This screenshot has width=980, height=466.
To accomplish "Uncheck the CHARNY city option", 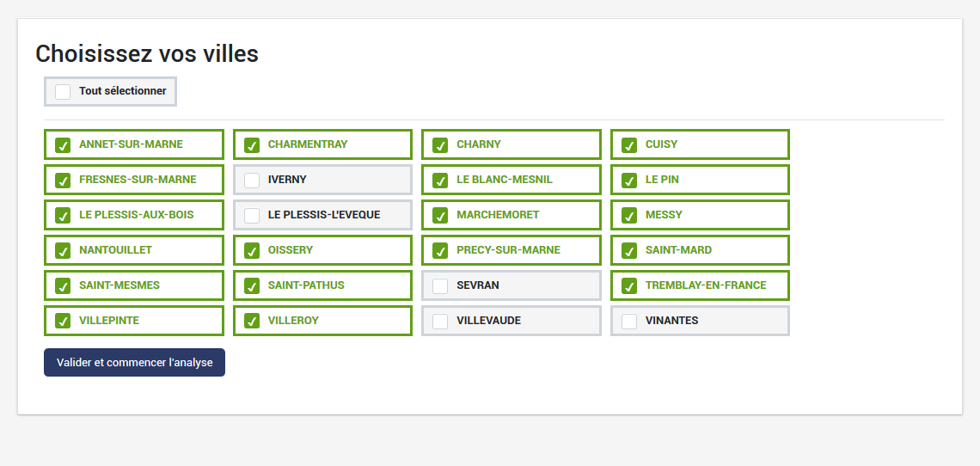I will pos(440,145).
